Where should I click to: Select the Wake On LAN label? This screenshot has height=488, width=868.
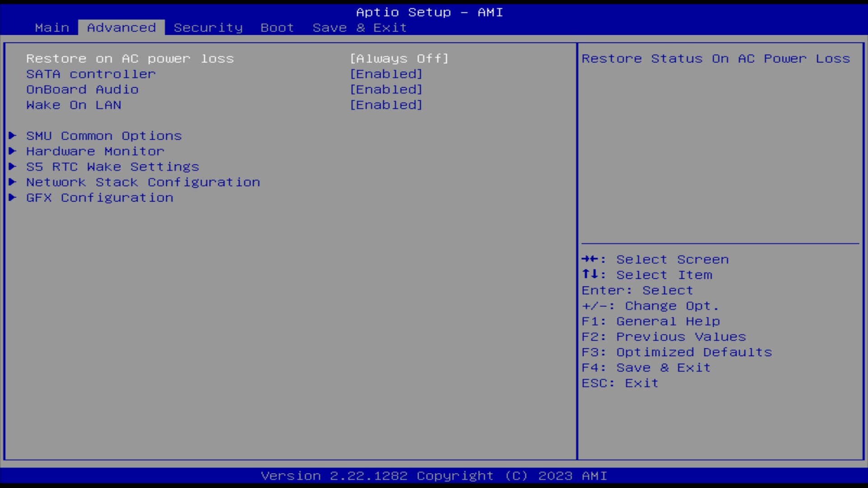(x=74, y=105)
